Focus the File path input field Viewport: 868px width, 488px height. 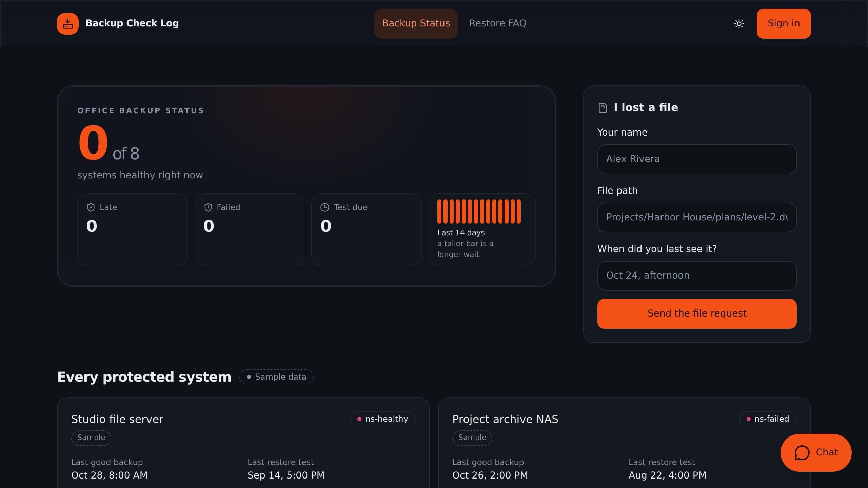point(697,218)
